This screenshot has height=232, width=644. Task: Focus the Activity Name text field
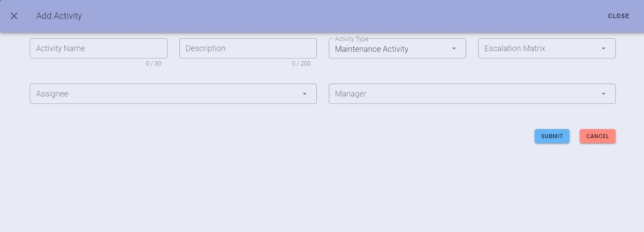pos(98,48)
